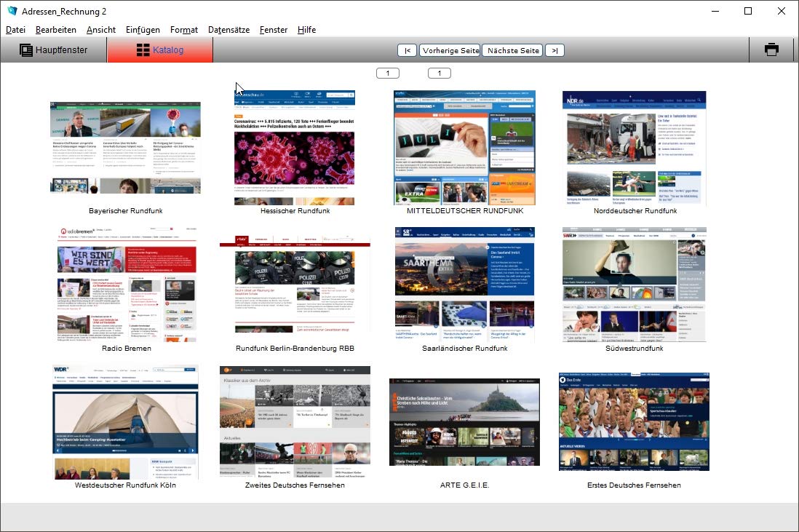The height and width of the screenshot is (532, 799).
Task: Select the Katalog tab label
Action: pos(168,50)
